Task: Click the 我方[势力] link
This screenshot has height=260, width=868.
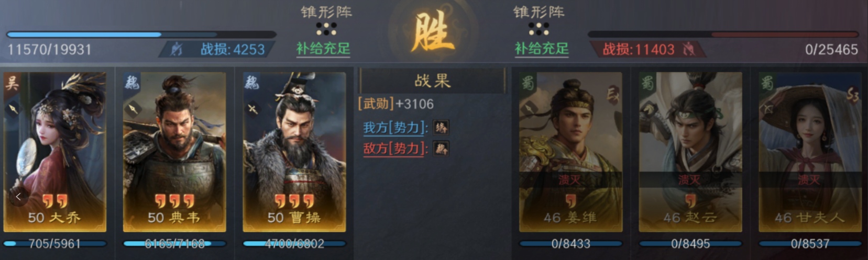Action: pos(395,128)
